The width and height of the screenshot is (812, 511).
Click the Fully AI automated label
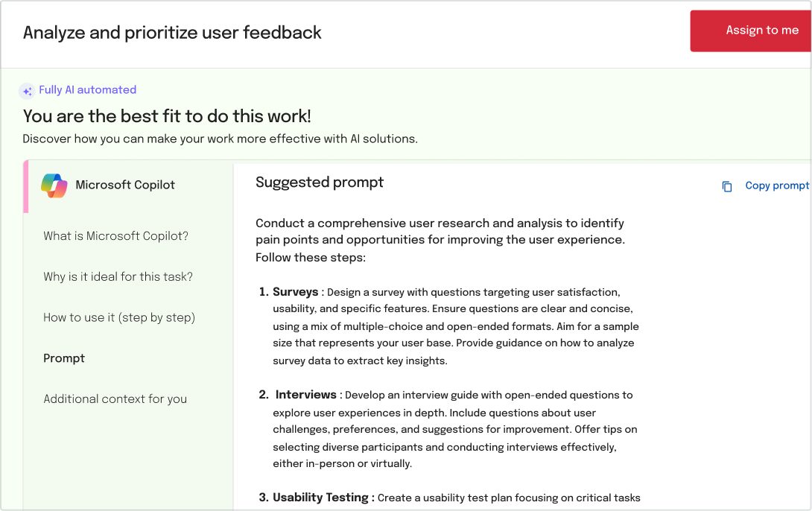pyautogui.click(x=87, y=89)
